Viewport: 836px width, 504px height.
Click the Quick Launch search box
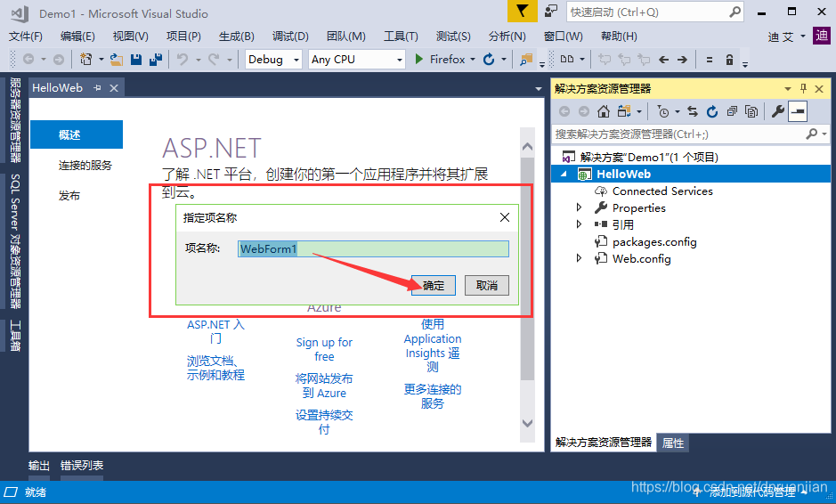coord(654,12)
